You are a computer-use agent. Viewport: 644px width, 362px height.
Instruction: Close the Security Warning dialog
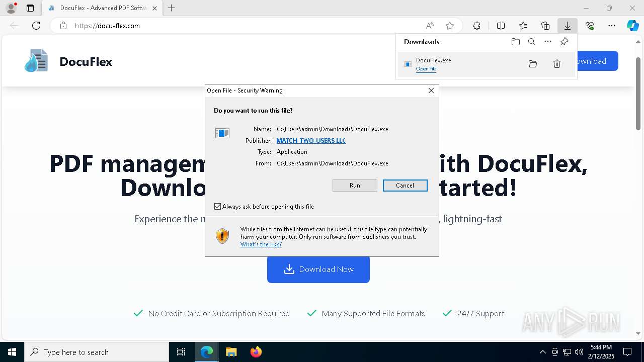pyautogui.click(x=431, y=90)
